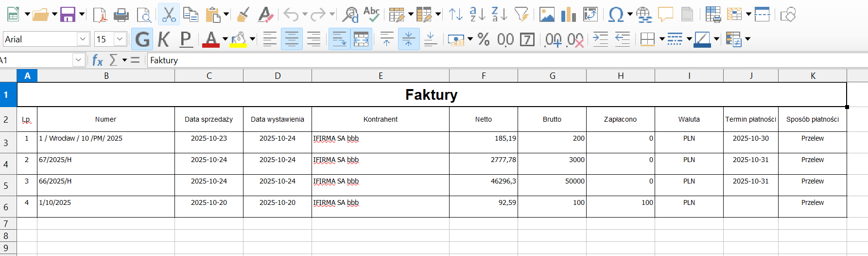Toggle Wrap Text button

click(x=339, y=39)
